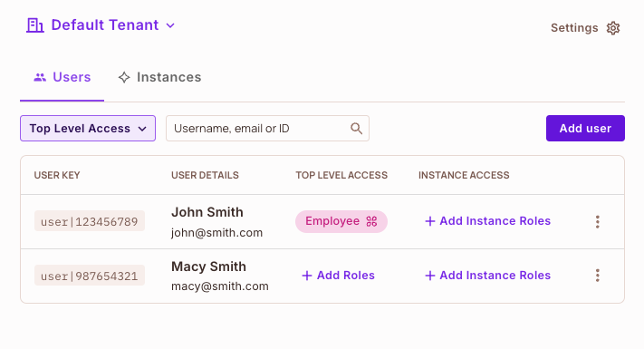Click the Add user button
644x349 pixels.
pyautogui.click(x=585, y=128)
